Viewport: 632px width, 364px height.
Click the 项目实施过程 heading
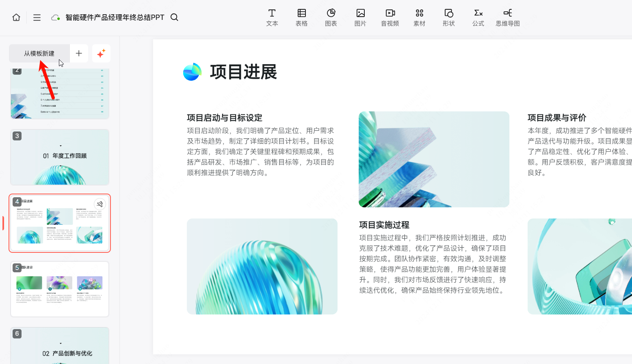[x=384, y=225]
